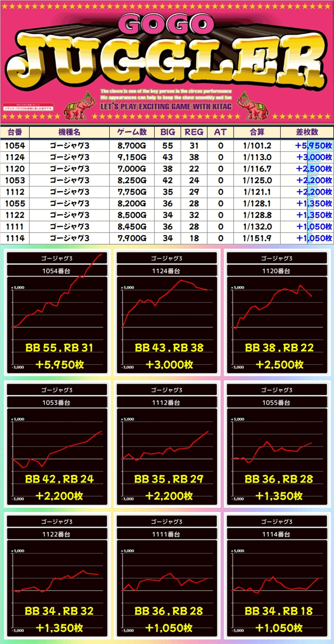Image resolution: width=334 pixels, height=644 pixels.
Task: Click the 1/113.0 combined rate cell
Action: [x=257, y=157]
